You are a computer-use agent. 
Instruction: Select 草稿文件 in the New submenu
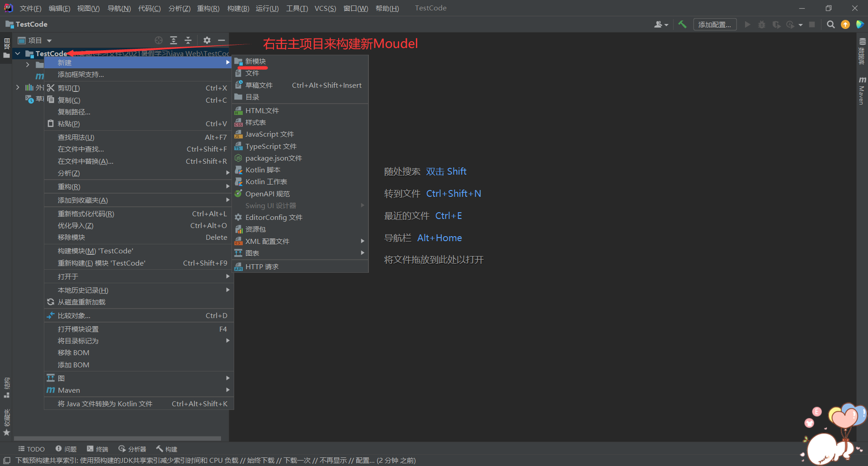tap(301, 85)
